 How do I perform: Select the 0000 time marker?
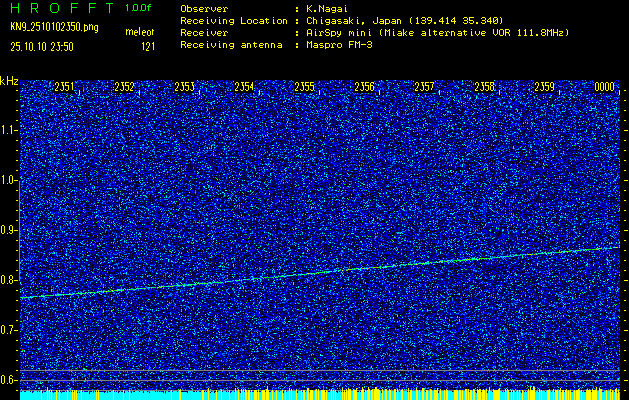pos(605,87)
